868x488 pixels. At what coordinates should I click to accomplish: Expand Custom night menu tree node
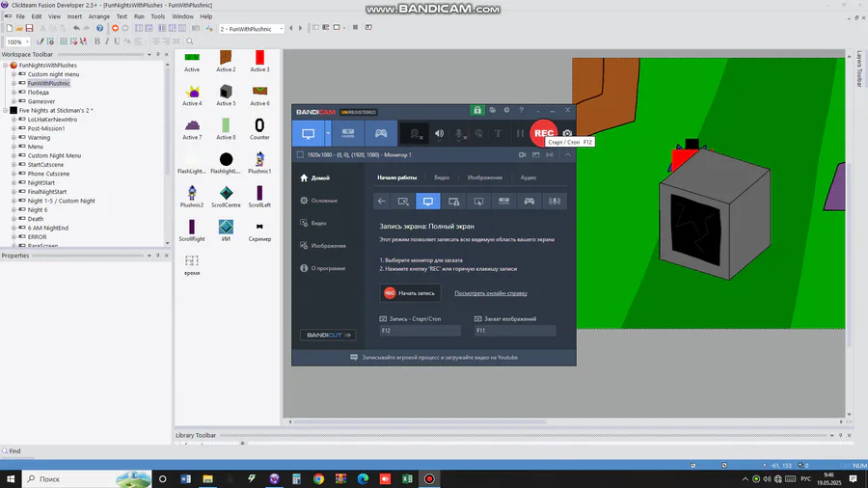pos(14,74)
